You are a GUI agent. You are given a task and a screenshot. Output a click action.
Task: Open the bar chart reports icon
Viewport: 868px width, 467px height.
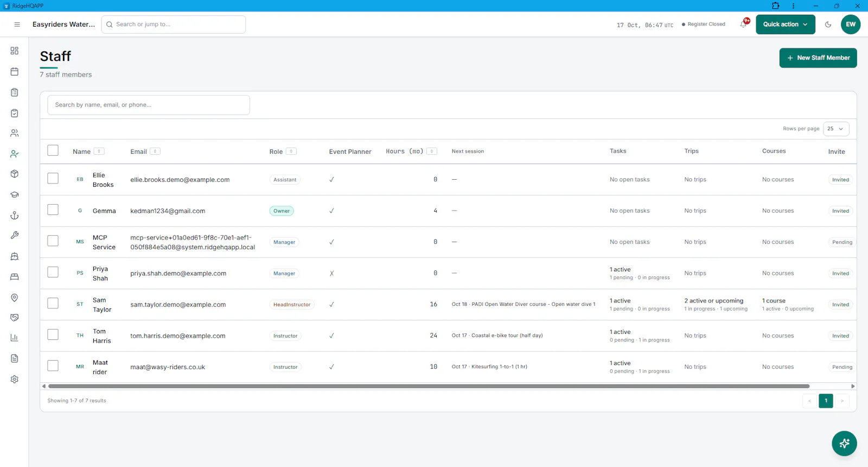(15, 338)
